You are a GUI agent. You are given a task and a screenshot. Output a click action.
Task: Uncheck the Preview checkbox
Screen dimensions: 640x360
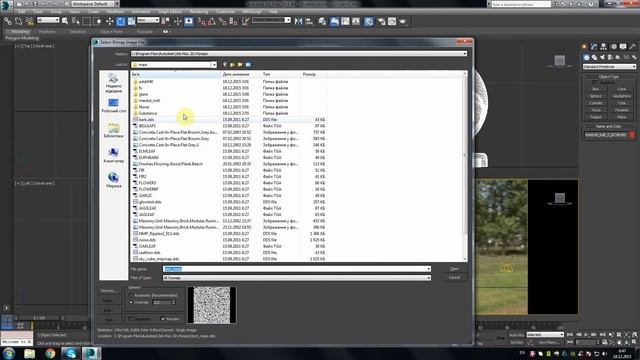click(x=162, y=319)
